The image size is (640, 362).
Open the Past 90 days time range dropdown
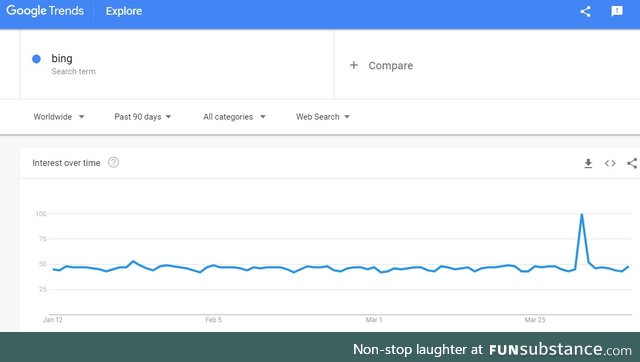[143, 117]
